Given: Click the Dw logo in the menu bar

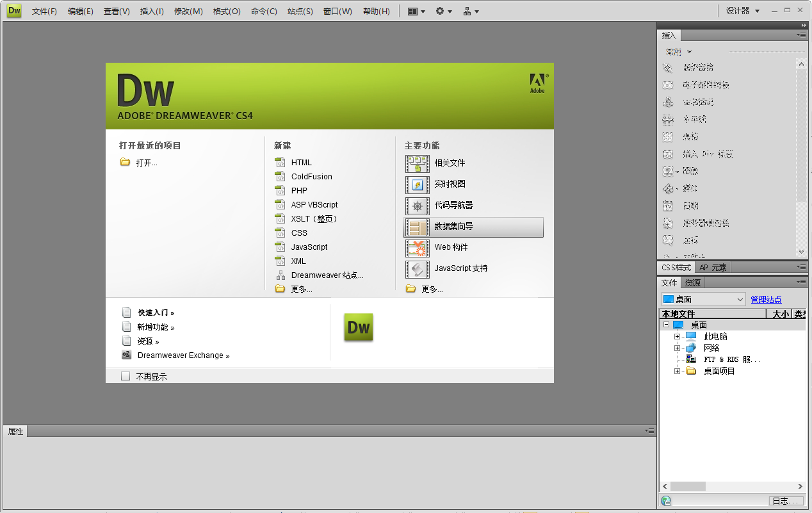Looking at the screenshot, I should (x=14, y=10).
